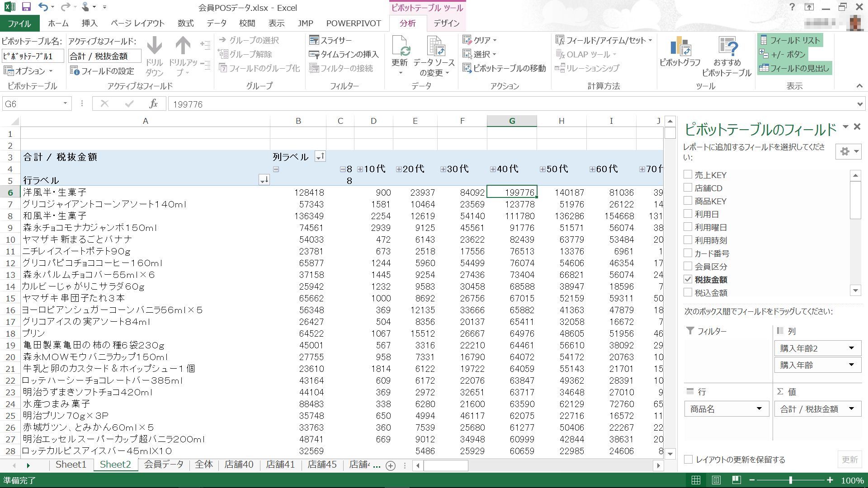Collapse the ribbon with the chevron
Screen dimensions: 868x488
(x=859, y=86)
